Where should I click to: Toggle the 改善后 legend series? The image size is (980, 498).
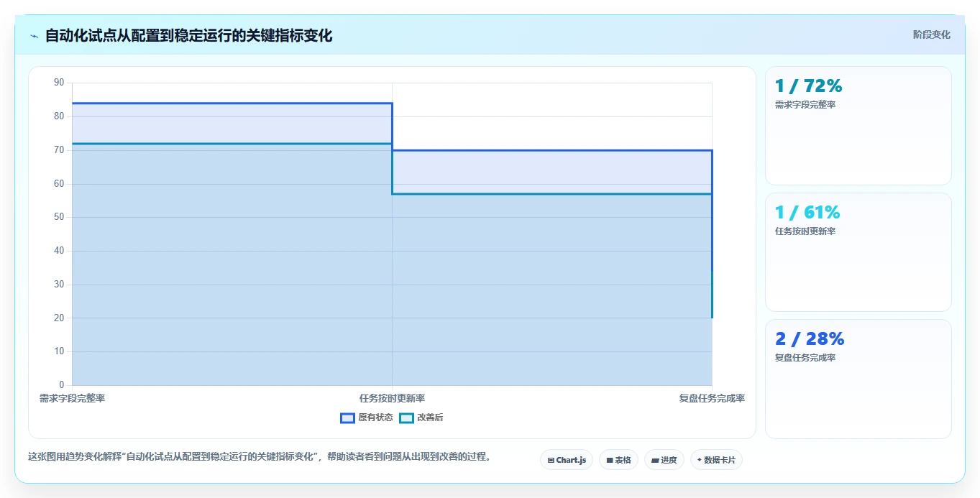click(421, 418)
